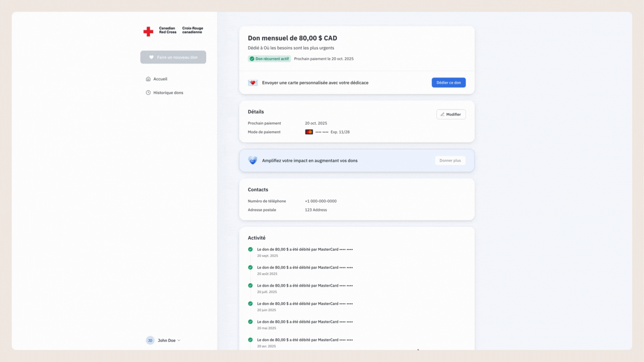This screenshot has width=644, height=362.
Task: Click the 20 oct. 2025 value in Détails
Action: pyautogui.click(x=316, y=123)
